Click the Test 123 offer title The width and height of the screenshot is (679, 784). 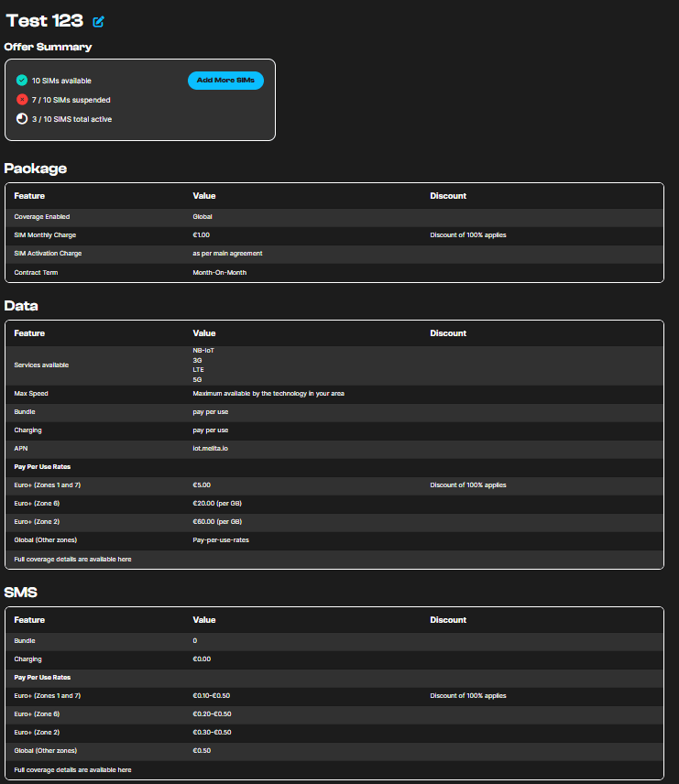(x=44, y=21)
